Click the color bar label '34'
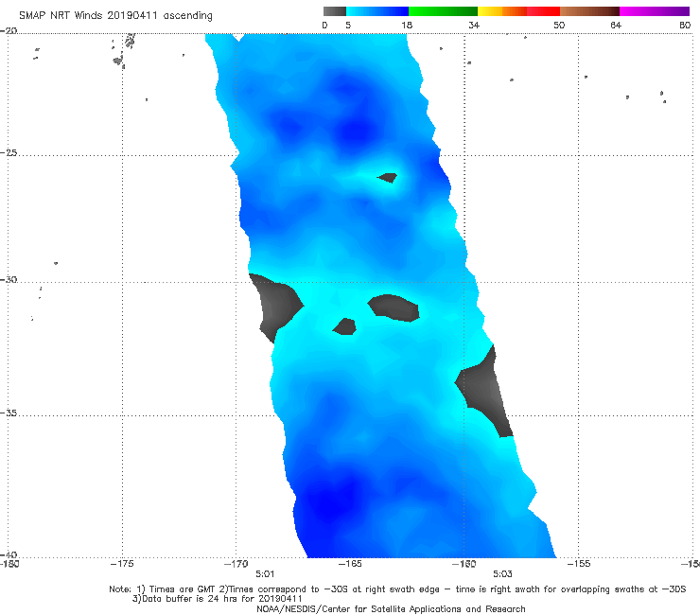 (x=474, y=25)
